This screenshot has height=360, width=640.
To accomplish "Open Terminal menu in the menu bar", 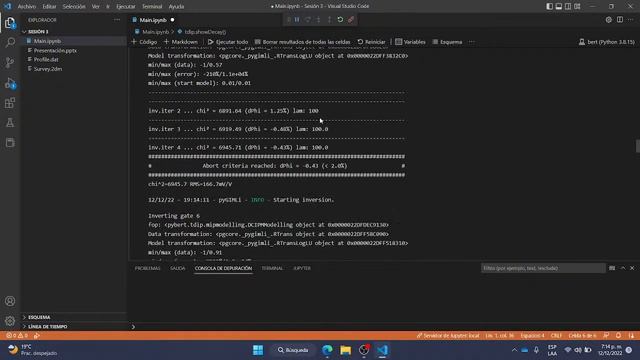I will (152, 7).
